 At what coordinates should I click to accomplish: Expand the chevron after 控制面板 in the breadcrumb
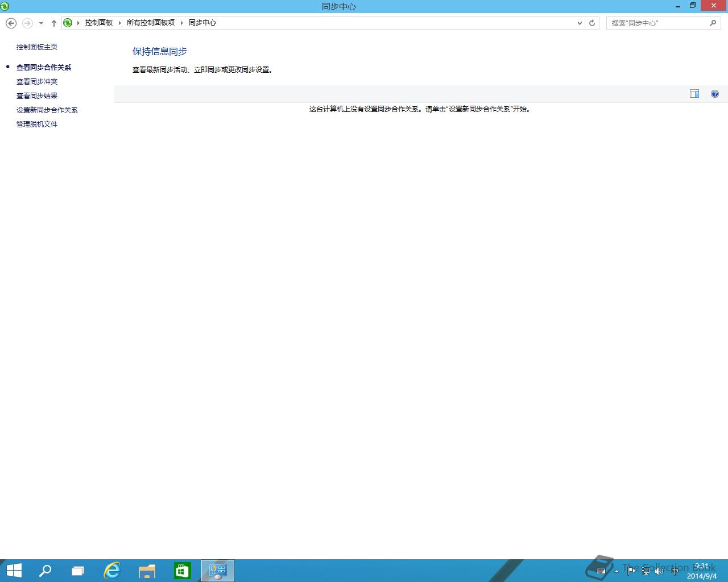(120, 23)
